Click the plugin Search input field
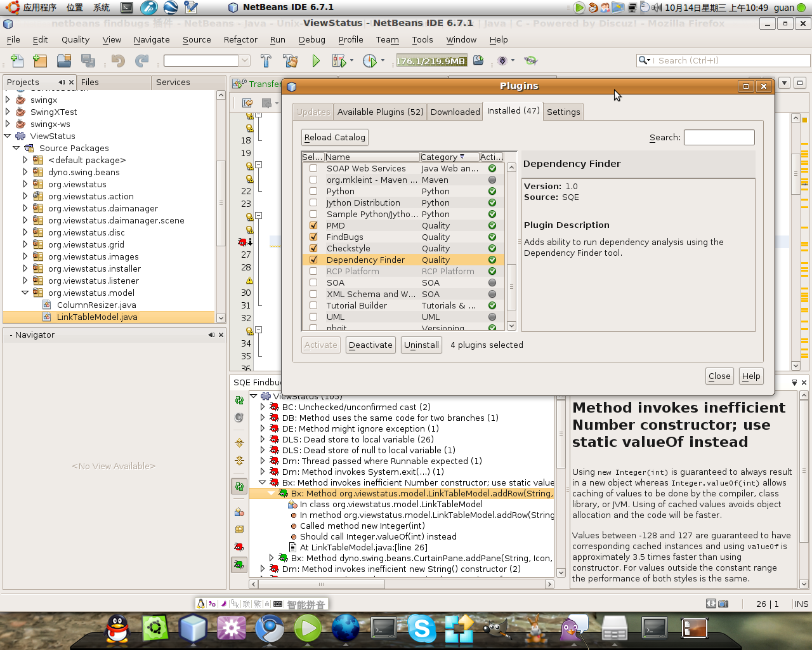The height and width of the screenshot is (650, 812). pyautogui.click(x=719, y=137)
